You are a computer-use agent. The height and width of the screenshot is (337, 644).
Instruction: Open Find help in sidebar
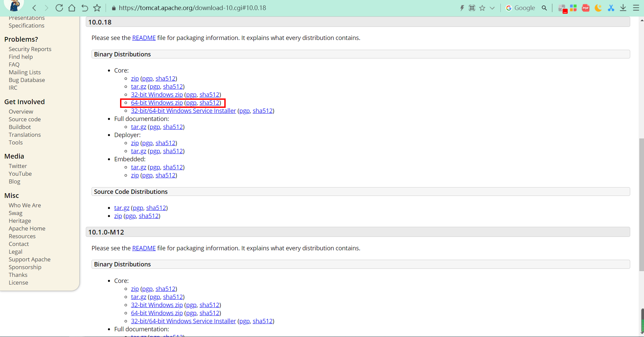[x=21, y=57]
